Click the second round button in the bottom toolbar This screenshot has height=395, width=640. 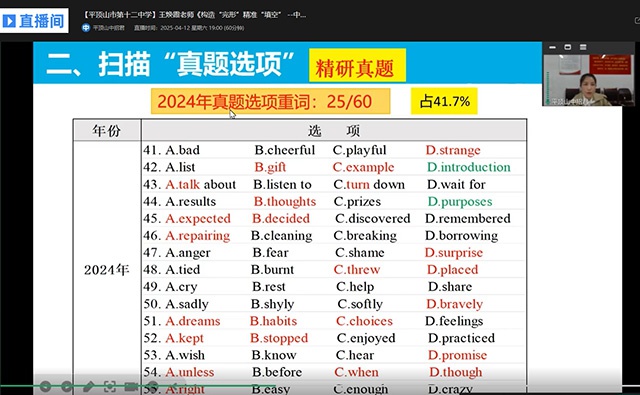coord(67,386)
